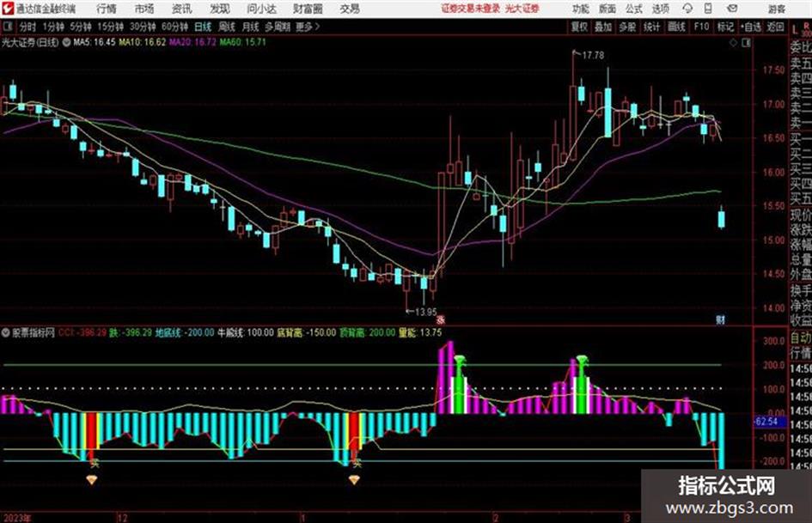Click the 量能 13.75 value

click(x=420, y=332)
